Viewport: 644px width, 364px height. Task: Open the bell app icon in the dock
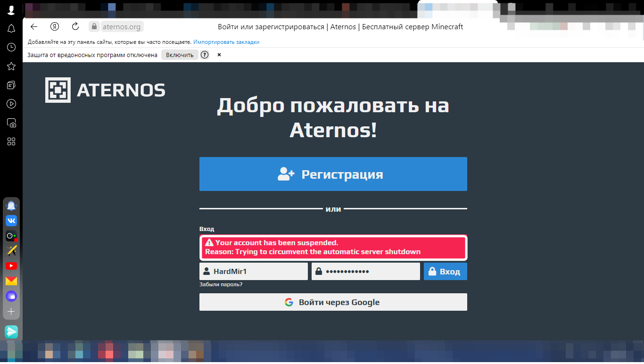(11, 206)
